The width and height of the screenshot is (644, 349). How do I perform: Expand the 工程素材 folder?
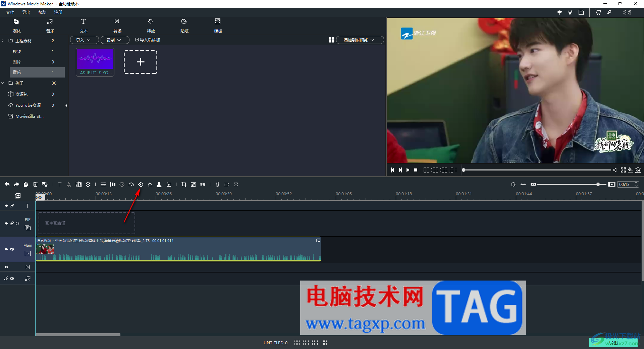coord(3,41)
